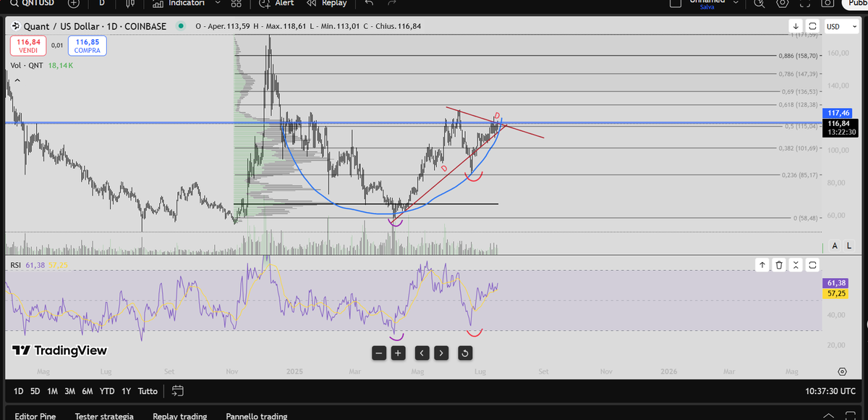This screenshot has height=420, width=868.
Task: Select the 1D date range
Action: [19, 391]
